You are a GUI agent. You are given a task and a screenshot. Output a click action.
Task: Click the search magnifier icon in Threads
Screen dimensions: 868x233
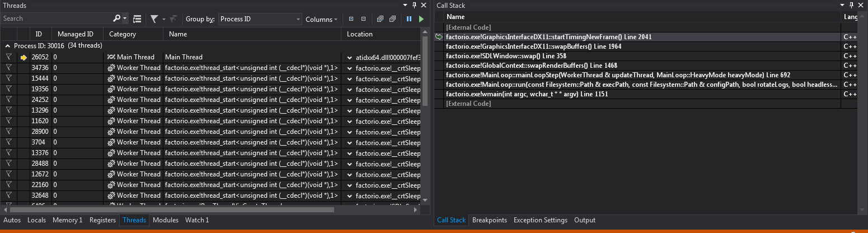pyautogui.click(x=116, y=18)
